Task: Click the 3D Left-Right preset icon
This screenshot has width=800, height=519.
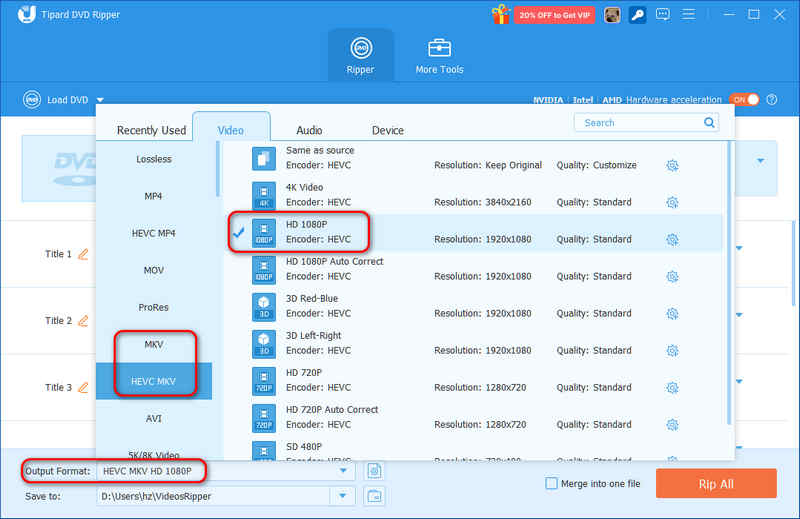Action: tap(264, 344)
